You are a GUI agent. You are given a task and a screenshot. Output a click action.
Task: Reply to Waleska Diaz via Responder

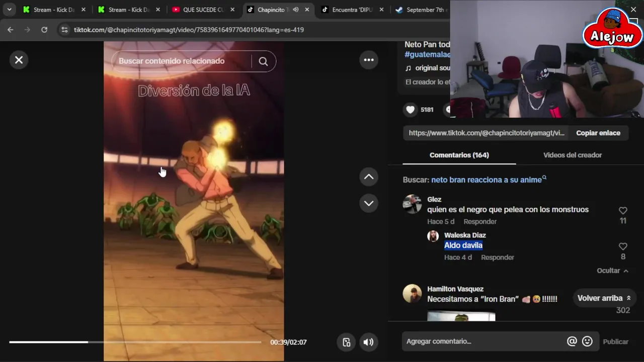(498, 257)
